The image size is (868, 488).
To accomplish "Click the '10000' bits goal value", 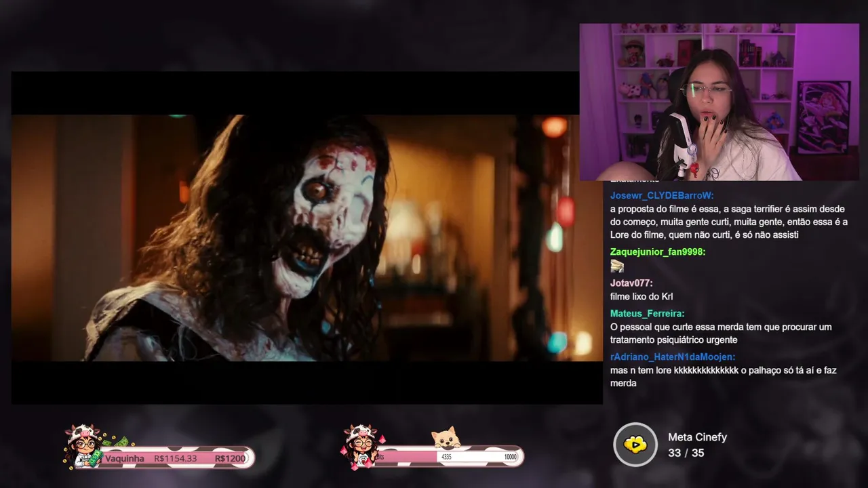I will click(x=510, y=457).
